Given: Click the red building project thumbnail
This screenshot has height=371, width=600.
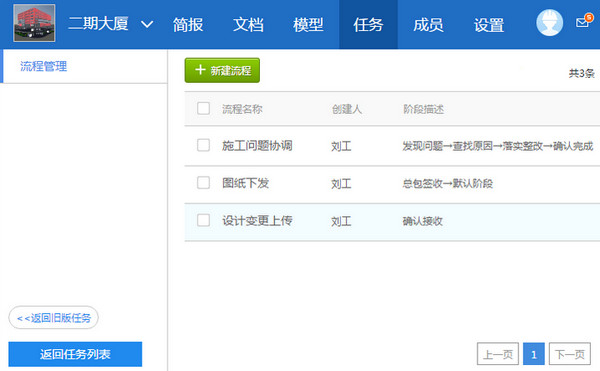Looking at the screenshot, I should coord(34,23).
